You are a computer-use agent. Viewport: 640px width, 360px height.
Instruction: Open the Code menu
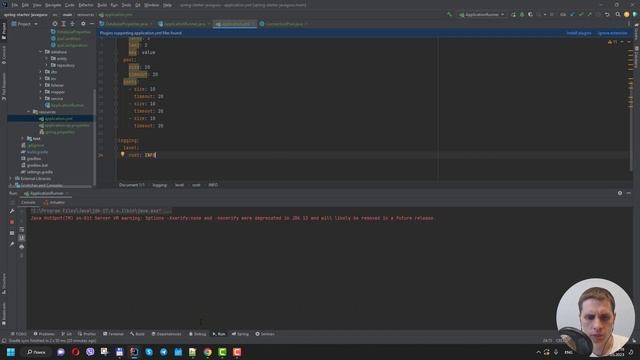[x=70, y=5]
